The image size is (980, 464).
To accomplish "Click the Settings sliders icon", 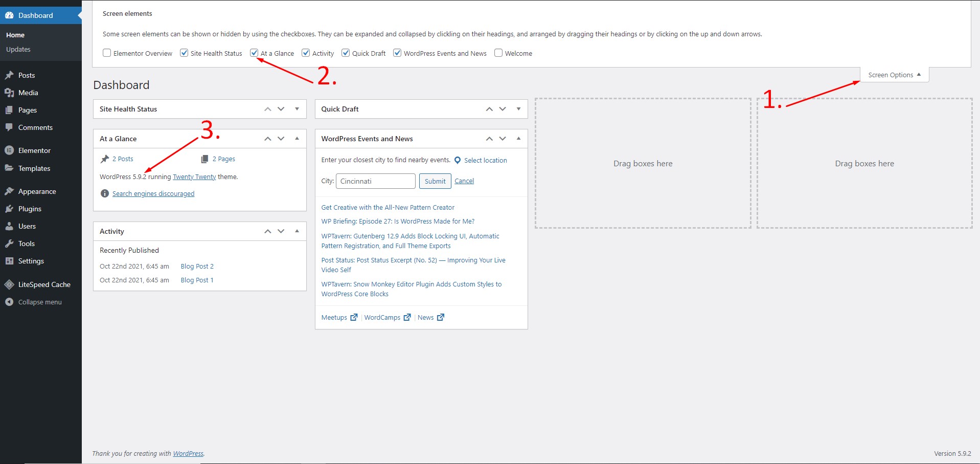I will pyautogui.click(x=9, y=261).
